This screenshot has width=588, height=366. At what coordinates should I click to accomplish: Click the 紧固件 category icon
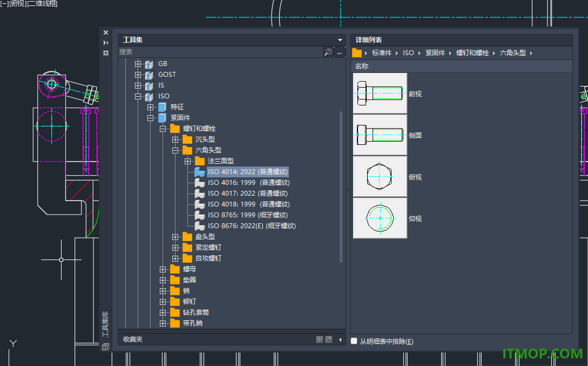(x=162, y=118)
